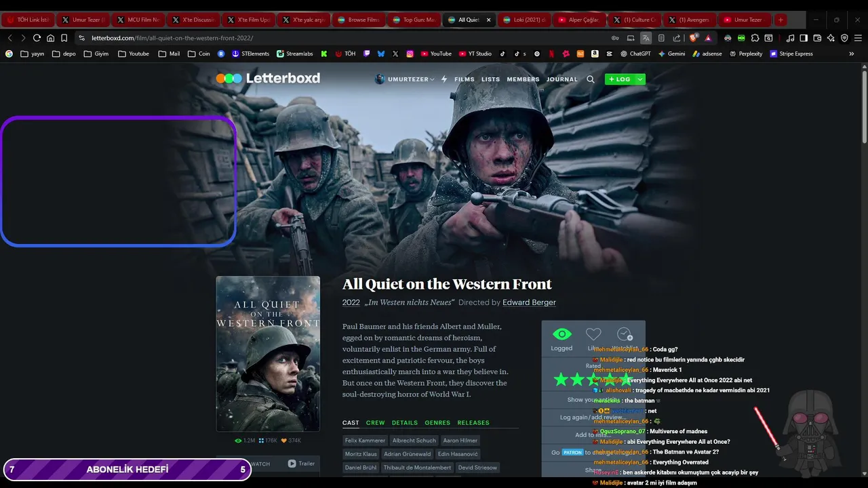Open a new browser tab

781,20
